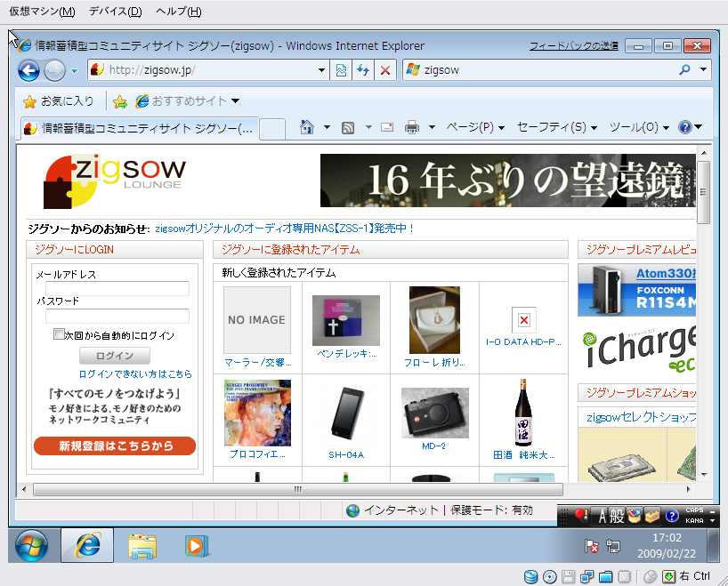Viewport: 728px width, 586px height.
Task: Click the print icon in command bar
Action: pyautogui.click(x=412, y=127)
